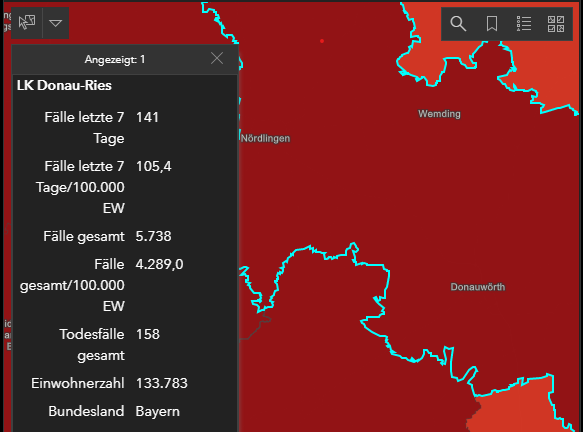Viewport: 583px width, 432px height.
Task: Open the basemap gallery grid
Action: 556,24
